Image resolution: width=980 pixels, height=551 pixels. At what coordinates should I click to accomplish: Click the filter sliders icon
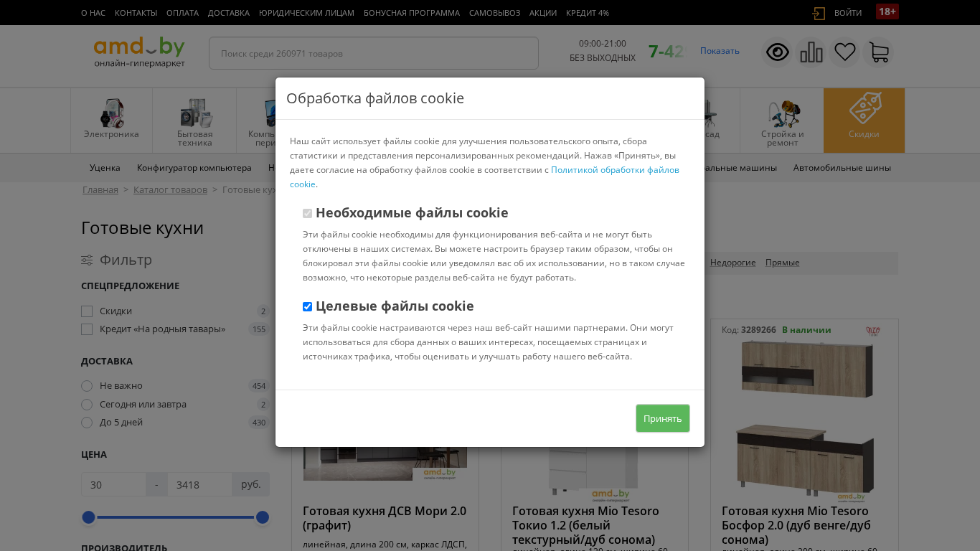click(87, 260)
